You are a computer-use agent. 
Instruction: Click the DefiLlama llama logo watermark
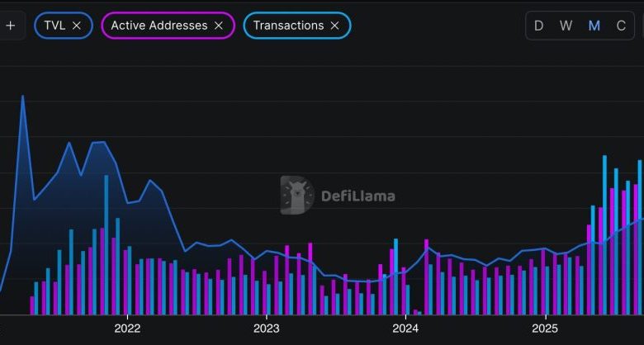[x=296, y=196]
